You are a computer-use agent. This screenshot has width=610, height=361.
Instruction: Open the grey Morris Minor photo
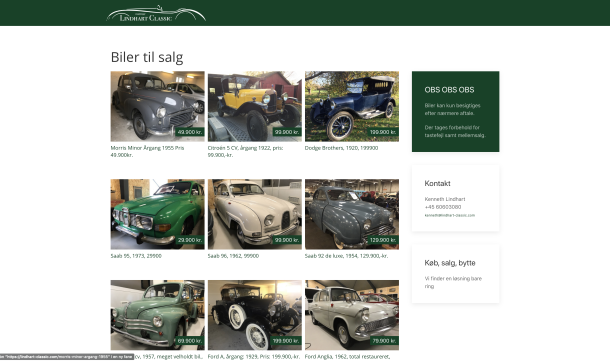[x=158, y=106]
